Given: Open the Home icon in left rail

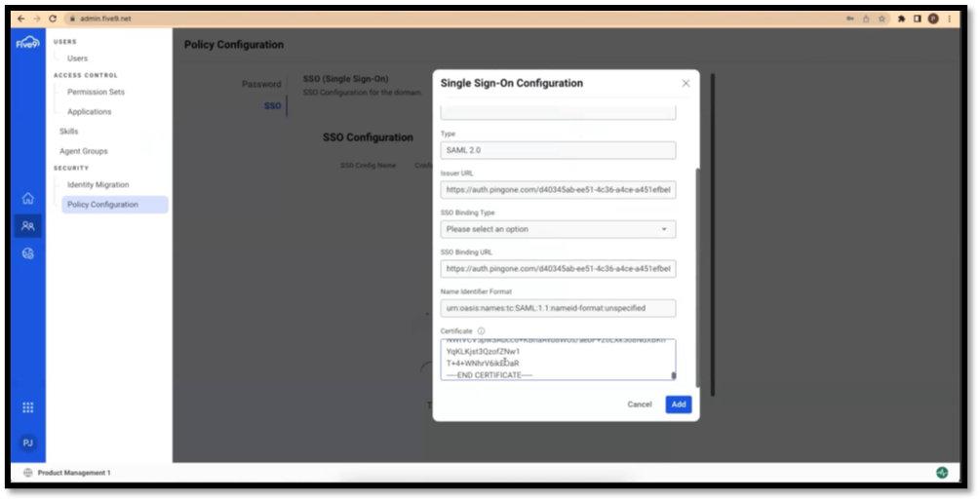Looking at the screenshot, I should coord(28,199).
